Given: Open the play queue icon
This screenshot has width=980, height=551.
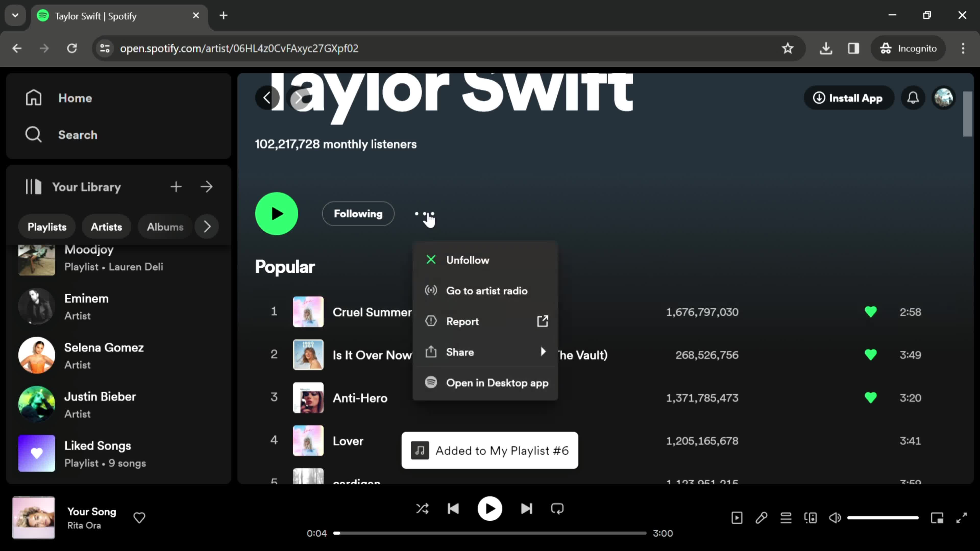Looking at the screenshot, I should 786,518.
